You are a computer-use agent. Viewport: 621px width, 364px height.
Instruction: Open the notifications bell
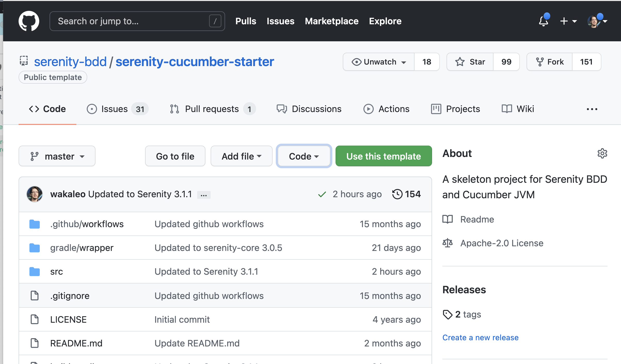[544, 21]
